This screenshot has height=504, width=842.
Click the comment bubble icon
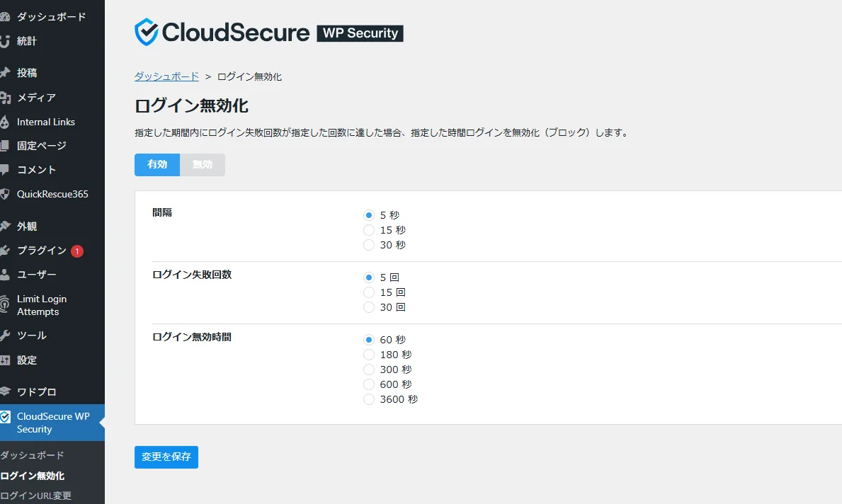click(x=5, y=170)
